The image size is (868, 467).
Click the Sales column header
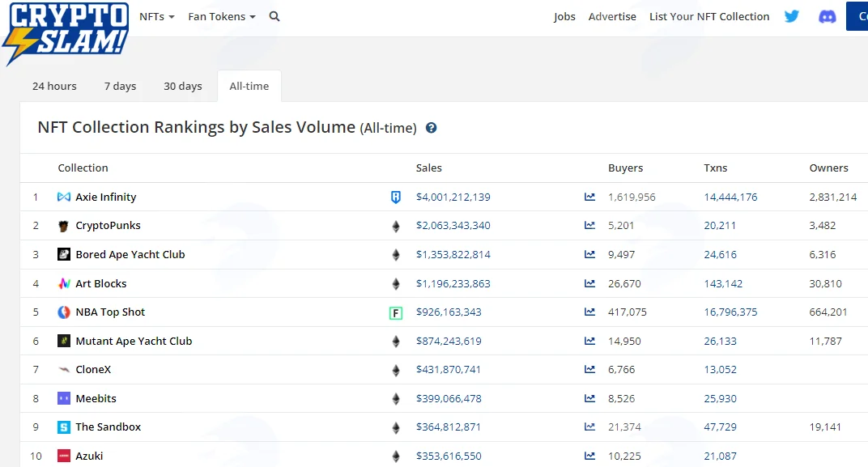tap(428, 168)
